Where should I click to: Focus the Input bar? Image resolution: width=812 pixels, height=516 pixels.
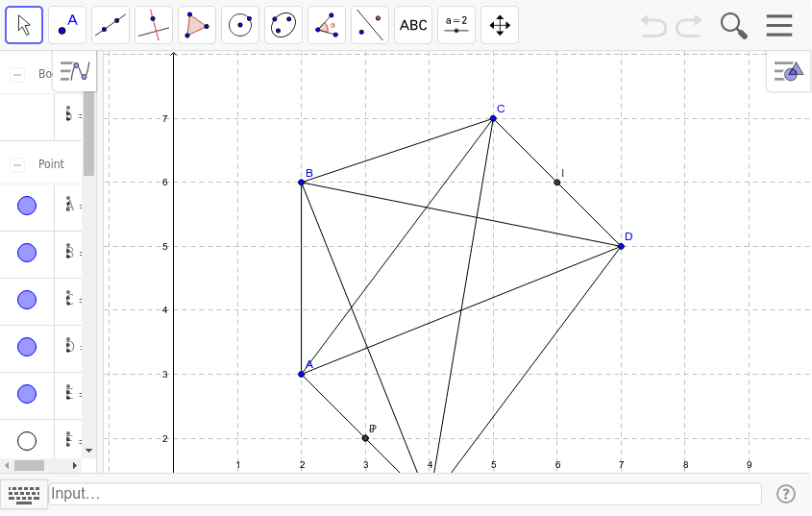tap(406, 494)
